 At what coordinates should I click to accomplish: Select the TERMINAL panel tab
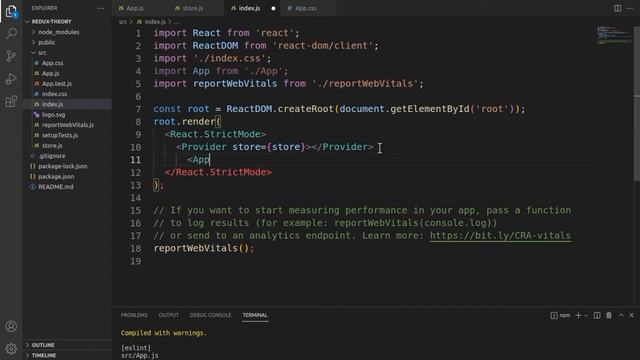[x=255, y=315]
